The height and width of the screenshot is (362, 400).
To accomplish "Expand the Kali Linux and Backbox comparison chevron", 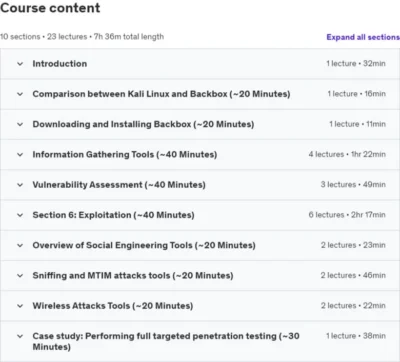I will (20, 94).
